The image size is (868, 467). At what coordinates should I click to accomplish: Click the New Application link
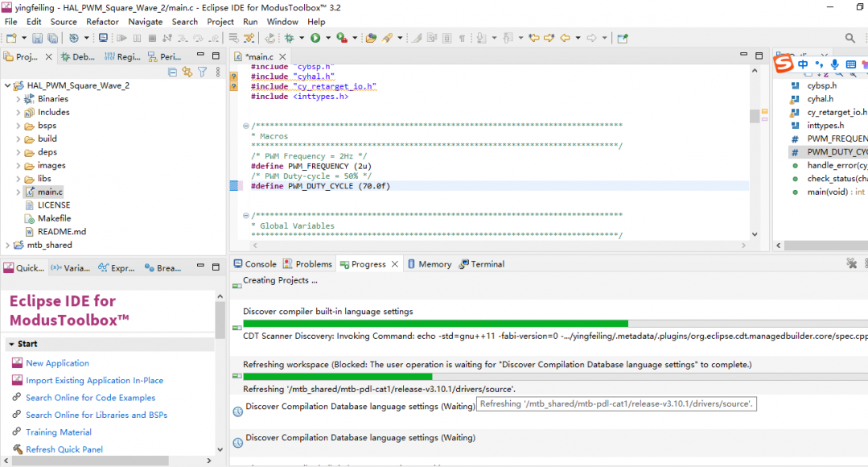[x=57, y=363]
